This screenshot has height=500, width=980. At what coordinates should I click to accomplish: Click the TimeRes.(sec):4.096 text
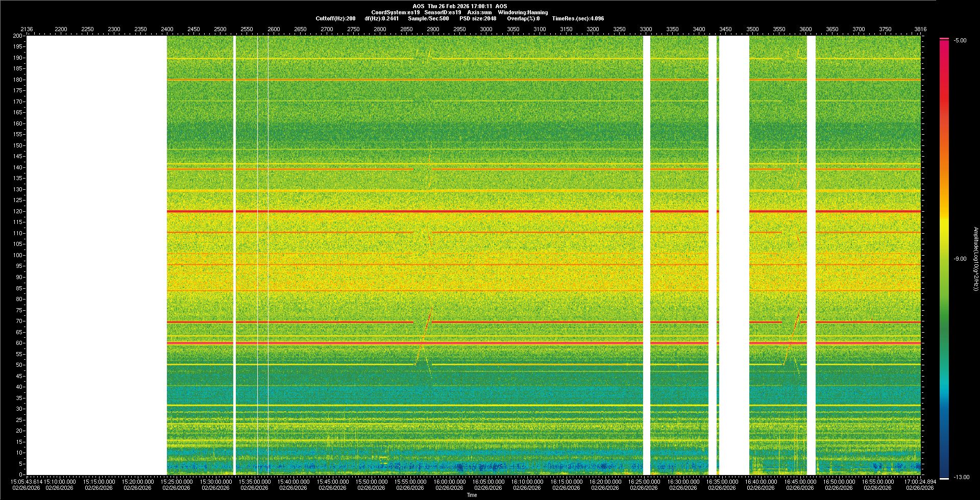click(578, 18)
